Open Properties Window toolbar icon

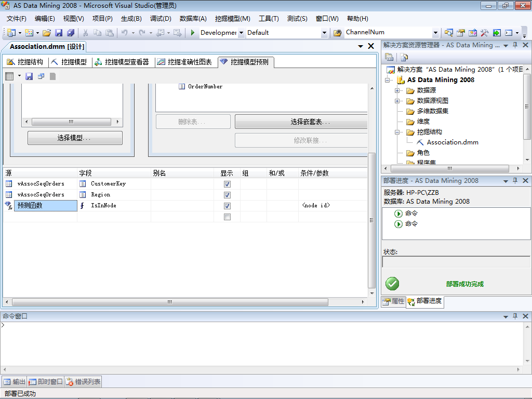[x=460, y=33]
